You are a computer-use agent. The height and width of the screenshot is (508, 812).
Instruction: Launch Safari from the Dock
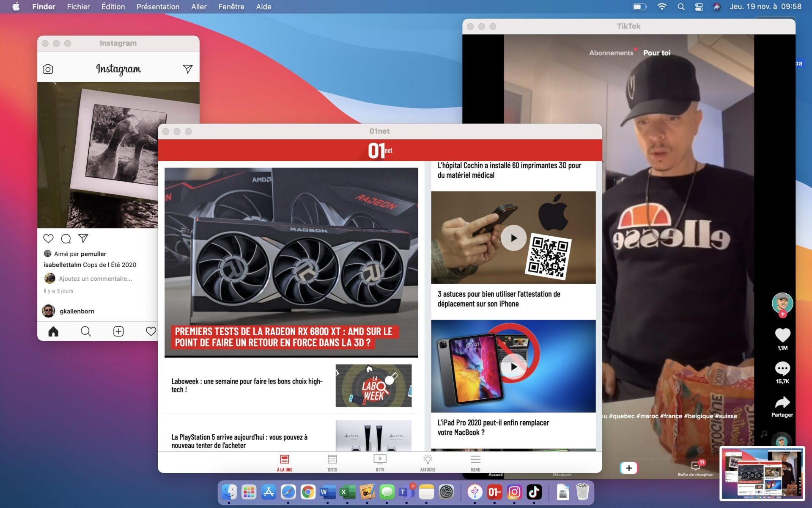(x=288, y=492)
